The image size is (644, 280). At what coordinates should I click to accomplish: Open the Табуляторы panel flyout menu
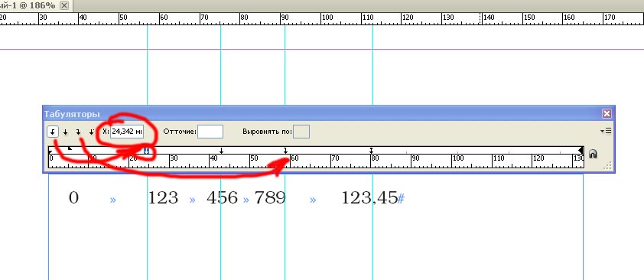(x=606, y=131)
